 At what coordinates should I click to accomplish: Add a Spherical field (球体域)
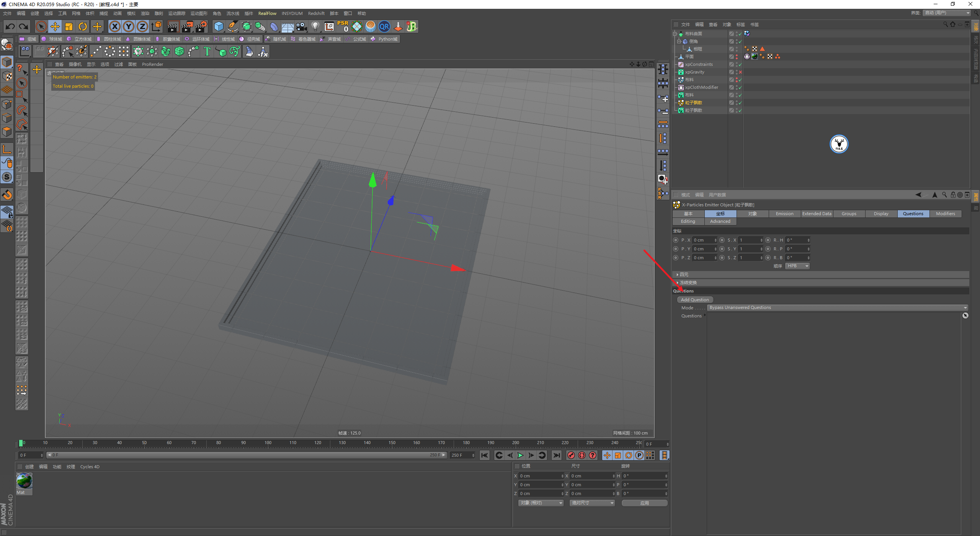52,39
